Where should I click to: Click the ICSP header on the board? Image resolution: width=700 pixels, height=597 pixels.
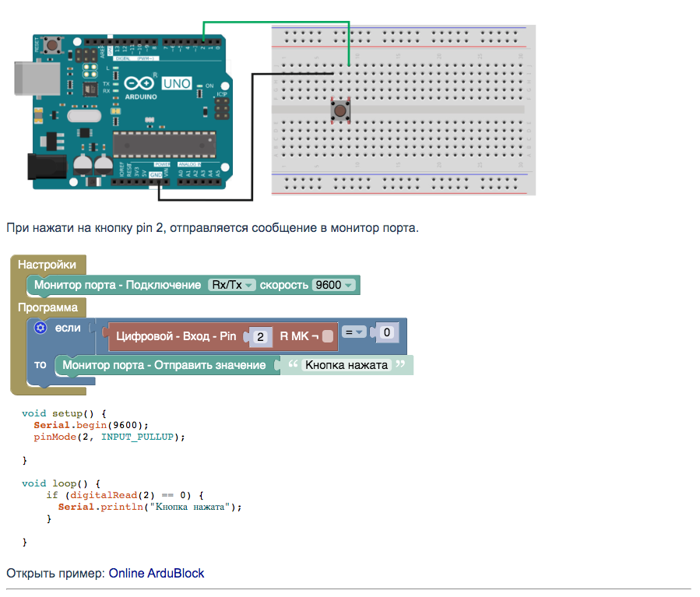click(x=221, y=109)
